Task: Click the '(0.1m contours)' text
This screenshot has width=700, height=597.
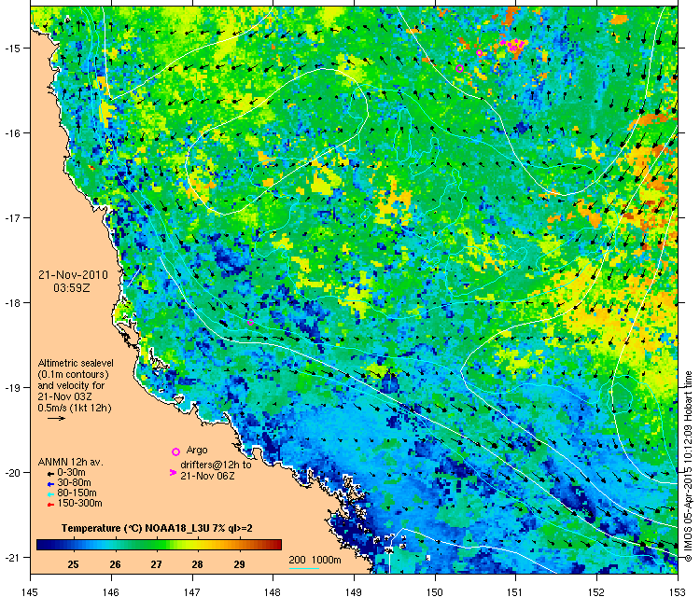Action: pos(73,374)
